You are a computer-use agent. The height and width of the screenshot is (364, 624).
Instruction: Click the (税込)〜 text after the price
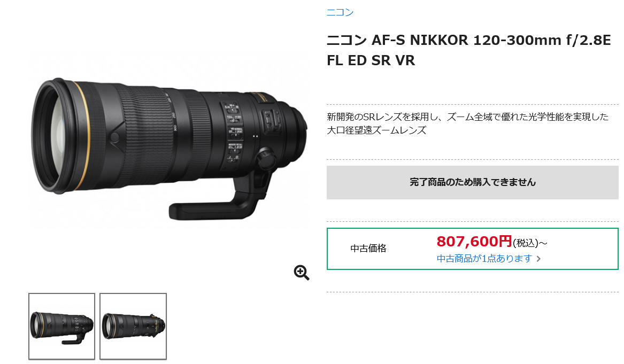[530, 243]
